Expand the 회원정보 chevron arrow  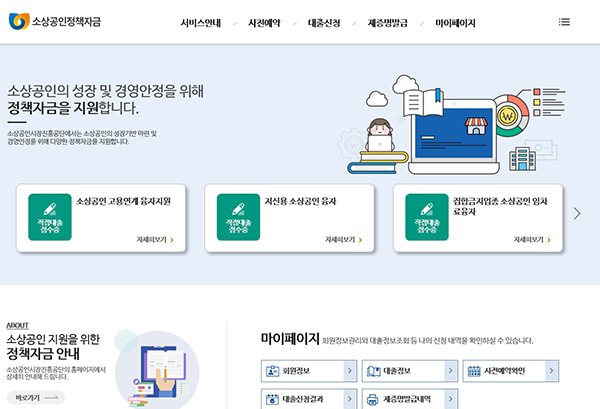point(349,372)
